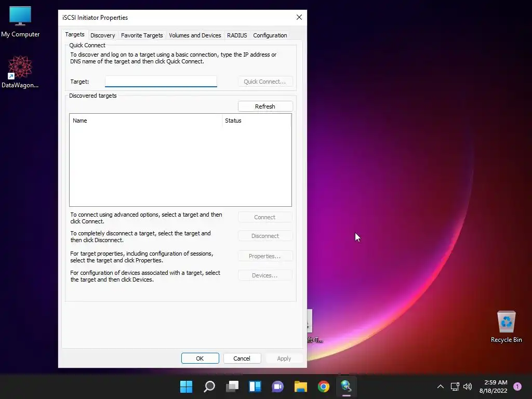
Task: Open Windows Start menu
Action: pos(187,387)
